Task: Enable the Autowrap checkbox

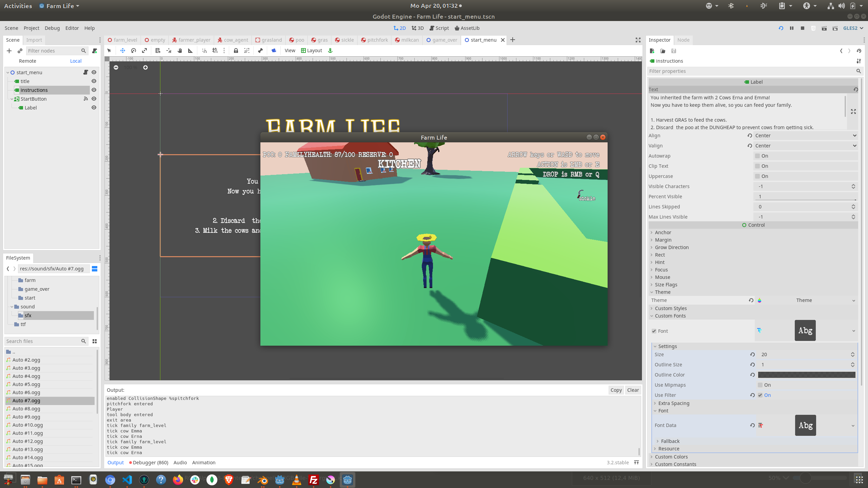Action: pos(757,156)
